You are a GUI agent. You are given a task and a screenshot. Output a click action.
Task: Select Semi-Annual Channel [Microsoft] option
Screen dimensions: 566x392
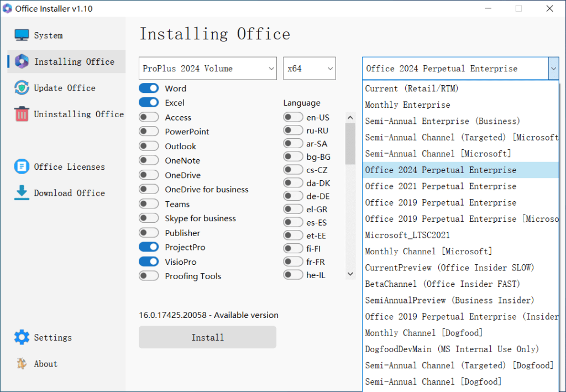460,154
